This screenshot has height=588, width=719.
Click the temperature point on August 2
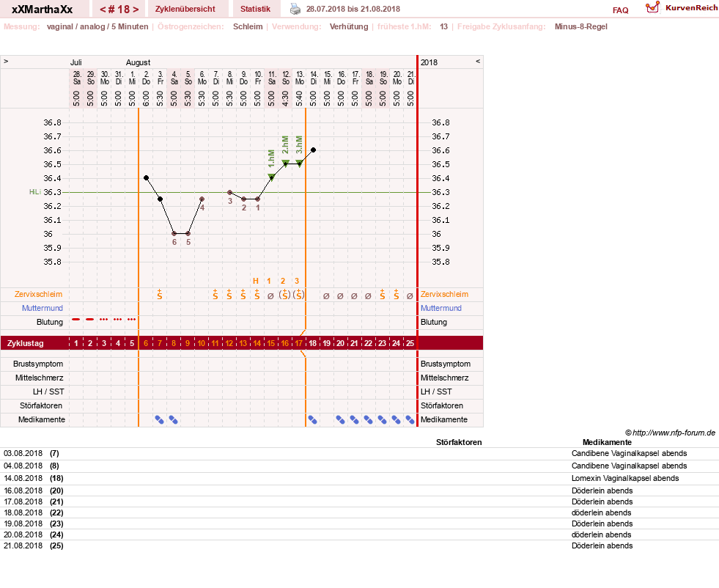(x=147, y=178)
